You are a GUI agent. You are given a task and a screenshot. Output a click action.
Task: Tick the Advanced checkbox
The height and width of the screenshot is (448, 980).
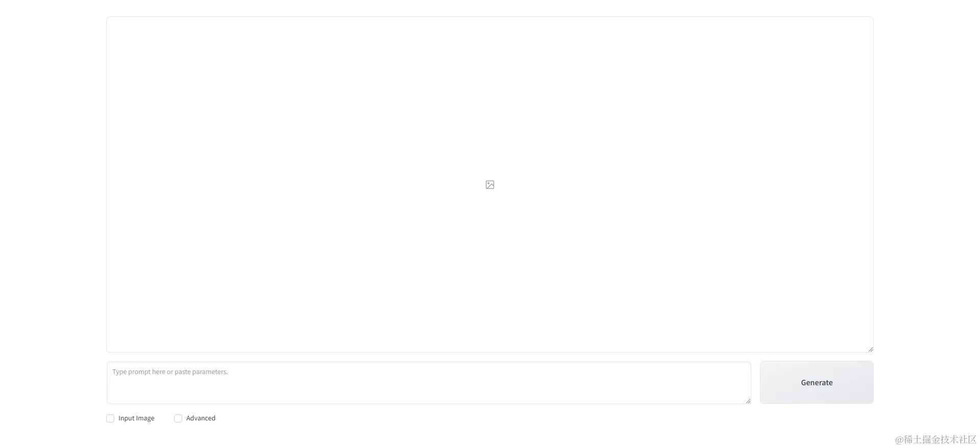pyautogui.click(x=178, y=418)
